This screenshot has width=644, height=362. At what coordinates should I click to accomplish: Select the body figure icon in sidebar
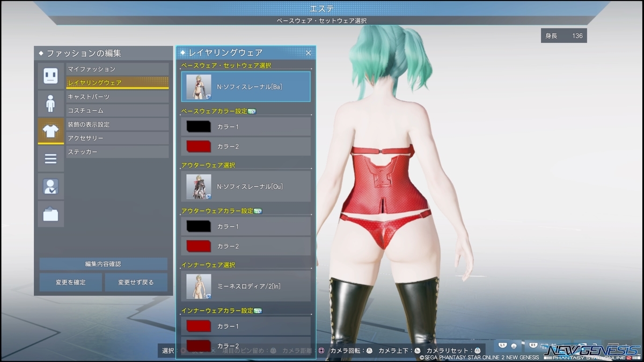pos(50,104)
